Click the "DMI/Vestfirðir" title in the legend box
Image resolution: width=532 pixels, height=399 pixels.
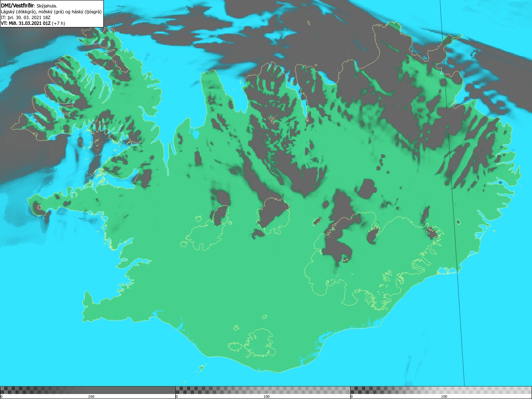coord(17,5)
